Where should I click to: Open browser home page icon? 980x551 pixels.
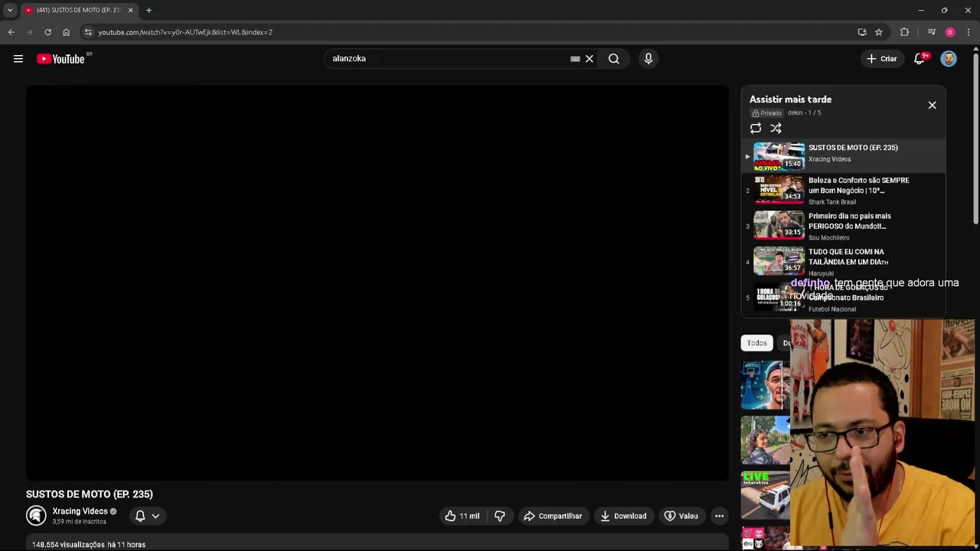[66, 32]
